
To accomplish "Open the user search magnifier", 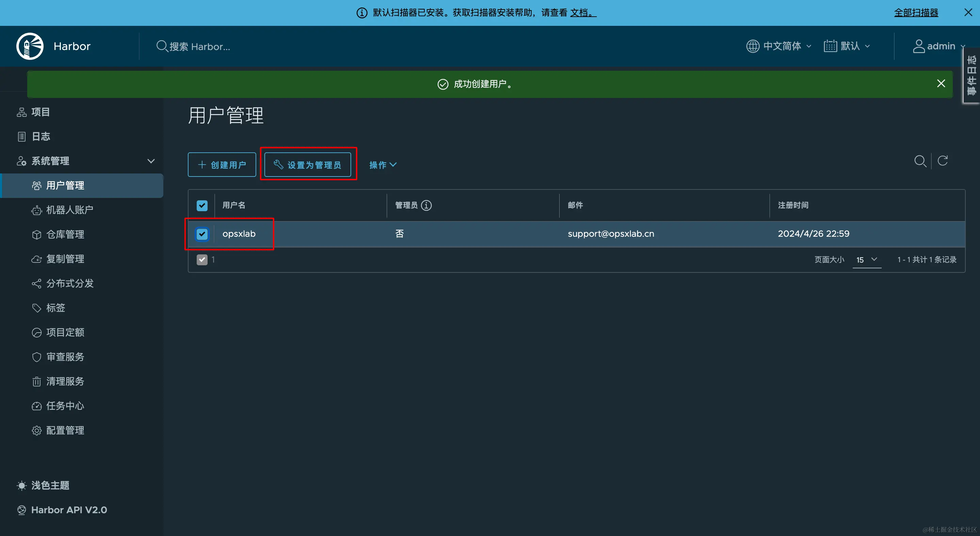I will tap(920, 161).
